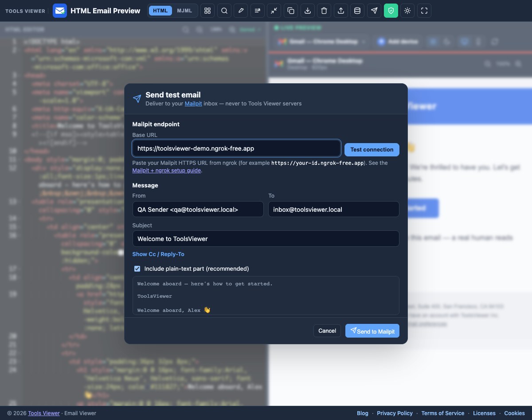Click the minify arrows icon in toolbar

click(274, 11)
